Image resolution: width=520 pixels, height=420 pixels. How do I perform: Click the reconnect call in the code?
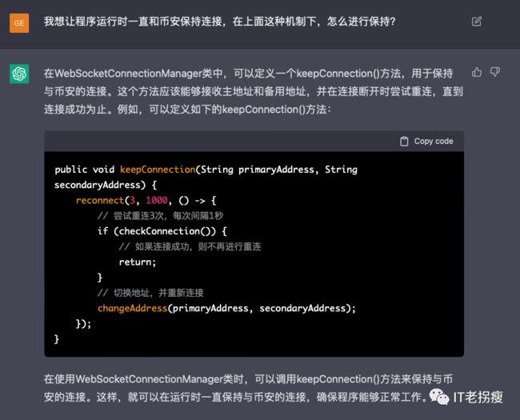point(100,200)
